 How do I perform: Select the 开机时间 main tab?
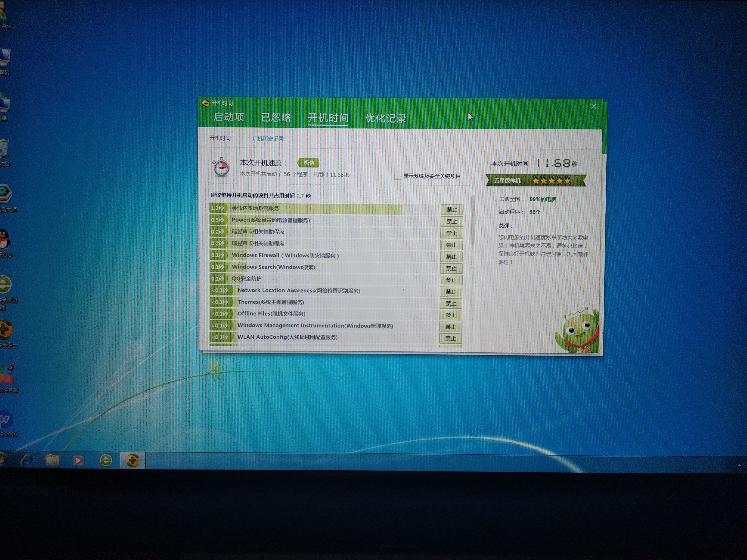(328, 118)
